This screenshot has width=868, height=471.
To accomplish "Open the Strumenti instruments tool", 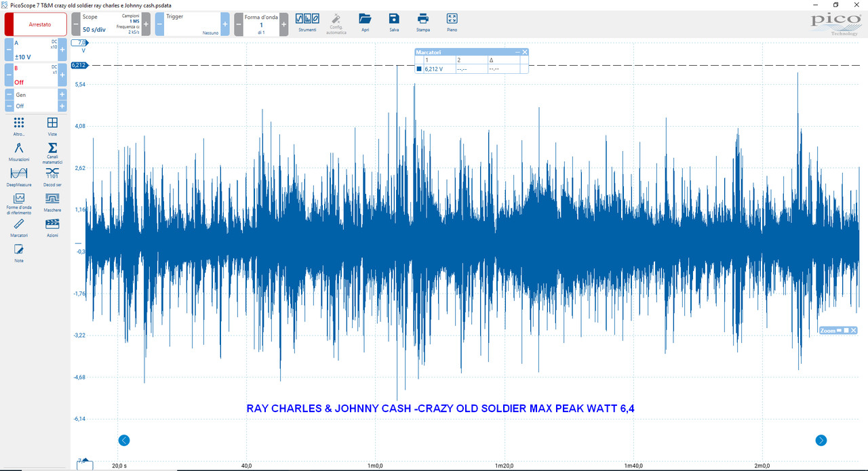I will (x=307, y=22).
